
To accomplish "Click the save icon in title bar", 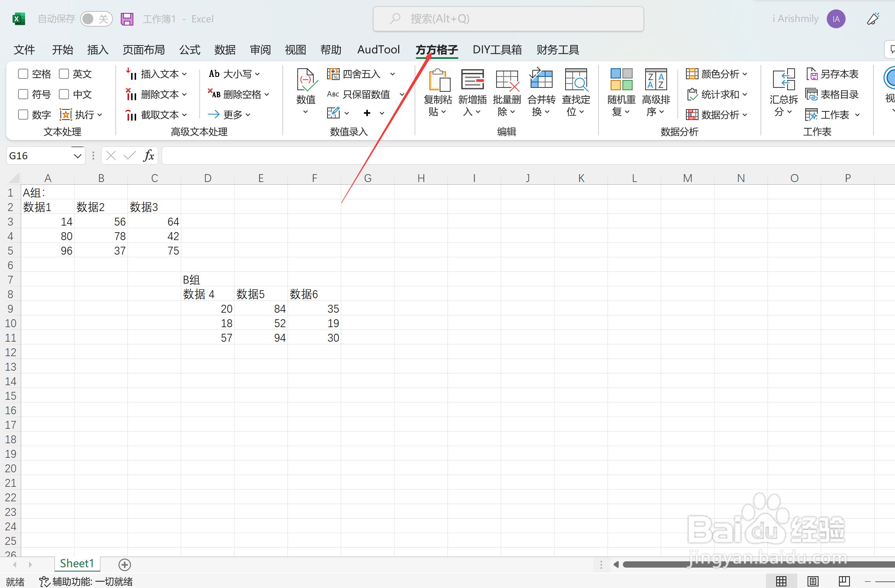I will (127, 19).
